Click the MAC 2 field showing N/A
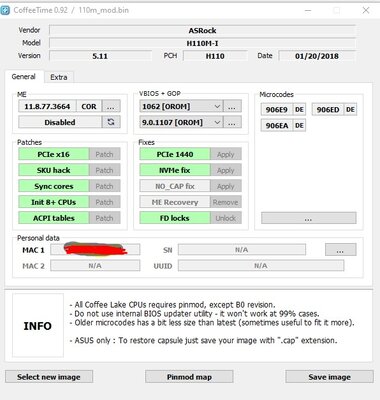 95,266
